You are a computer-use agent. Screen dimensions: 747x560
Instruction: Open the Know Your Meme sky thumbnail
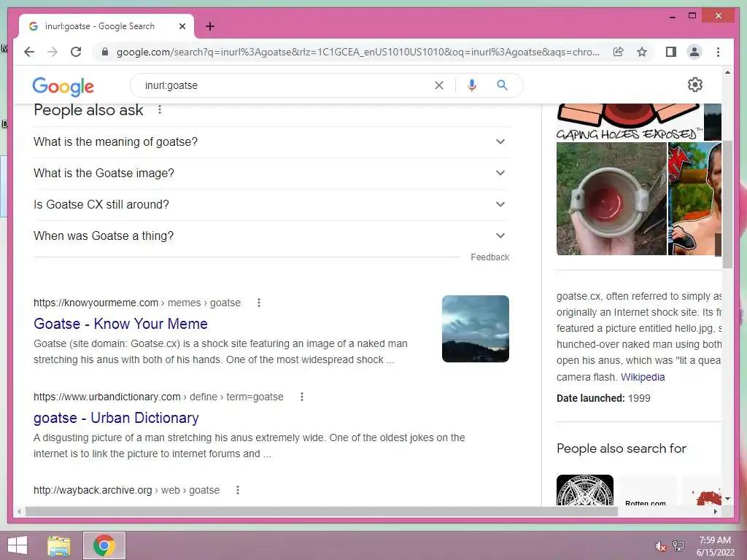476,329
